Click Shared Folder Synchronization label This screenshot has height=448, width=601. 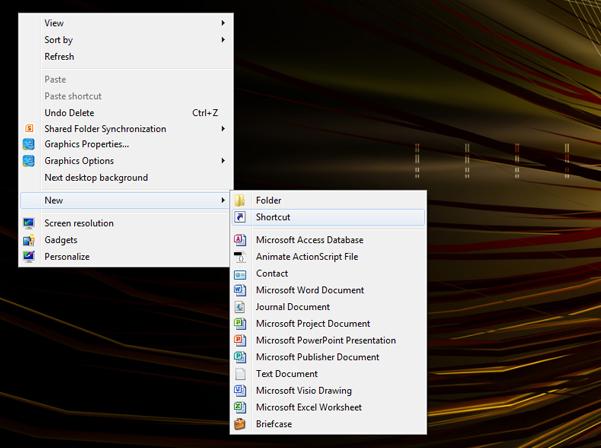pos(105,129)
